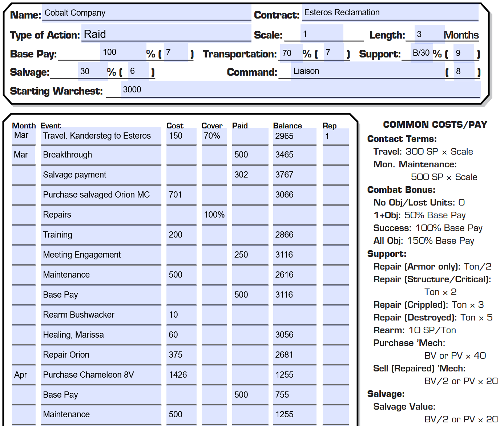Viewport: 504px width, 426px height.
Task: Select the 'Repair Orion' event field
Action: (x=101, y=355)
